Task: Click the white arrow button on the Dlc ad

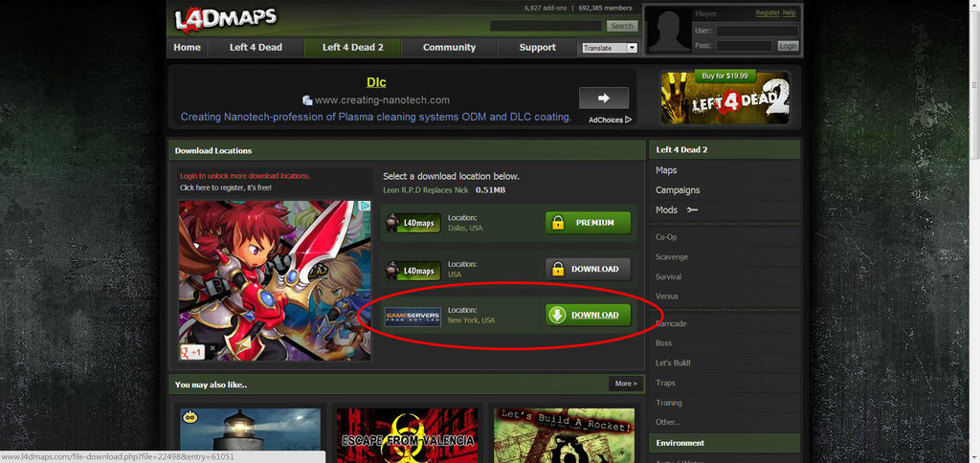Action: 604,99
